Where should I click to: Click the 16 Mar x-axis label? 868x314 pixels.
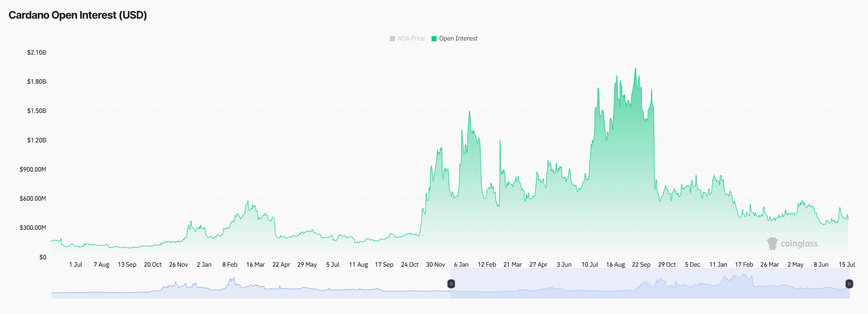point(256,265)
